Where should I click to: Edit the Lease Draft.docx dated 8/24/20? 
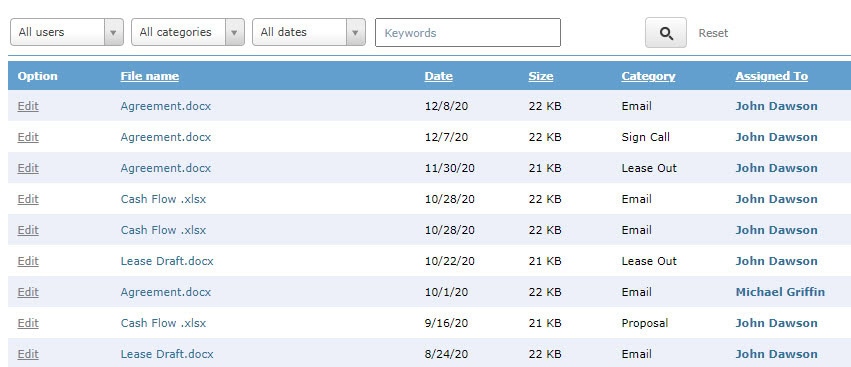[28, 353]
